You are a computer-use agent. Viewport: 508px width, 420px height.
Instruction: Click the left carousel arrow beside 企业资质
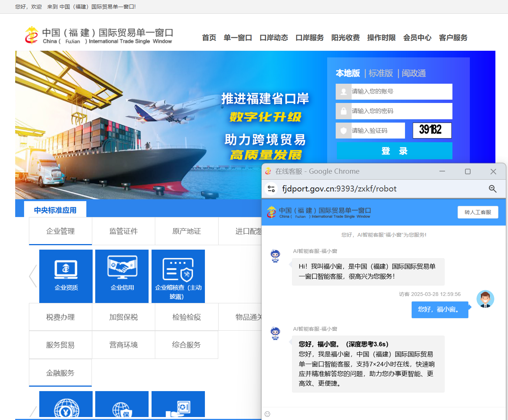(x=33, y=276)
